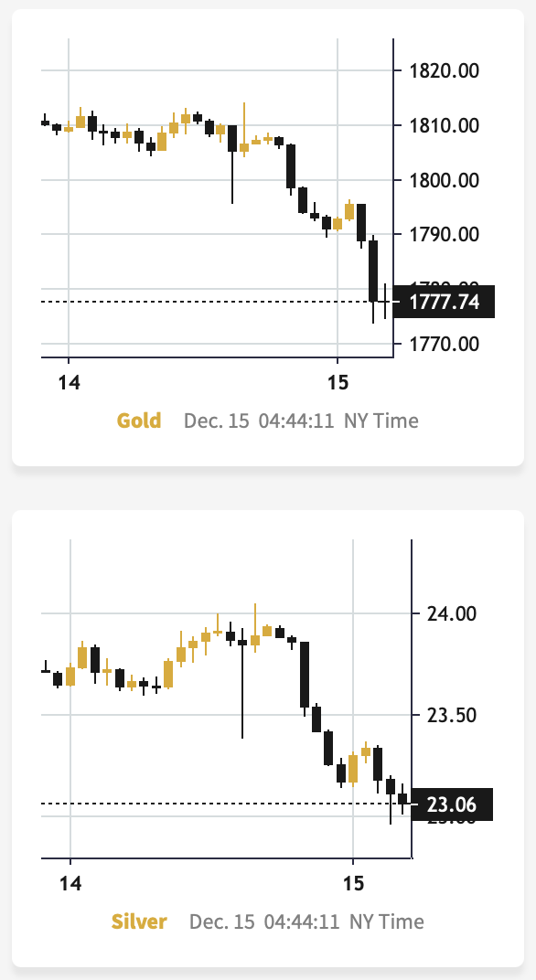Click the 1800.00 gold price axis label
The width and height of the screenshot is (536, 980).
444,180
